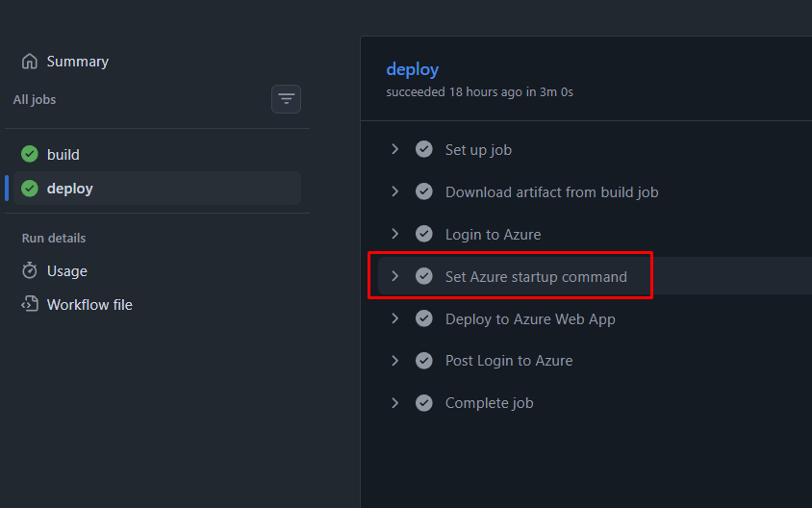Click the green check icon beside deploy
812x508 pixels.
tap(30, 188)
